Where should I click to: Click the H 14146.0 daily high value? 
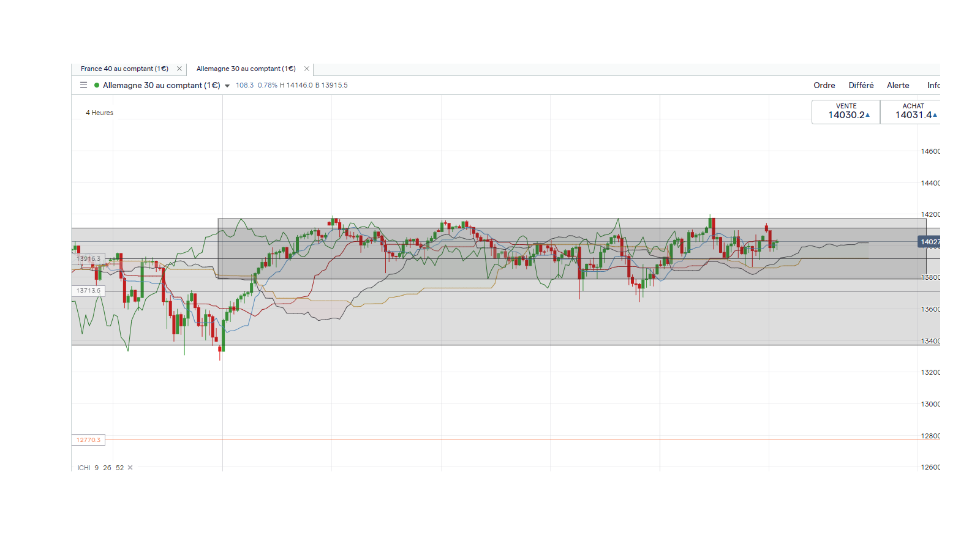click(x=296, y=85)
